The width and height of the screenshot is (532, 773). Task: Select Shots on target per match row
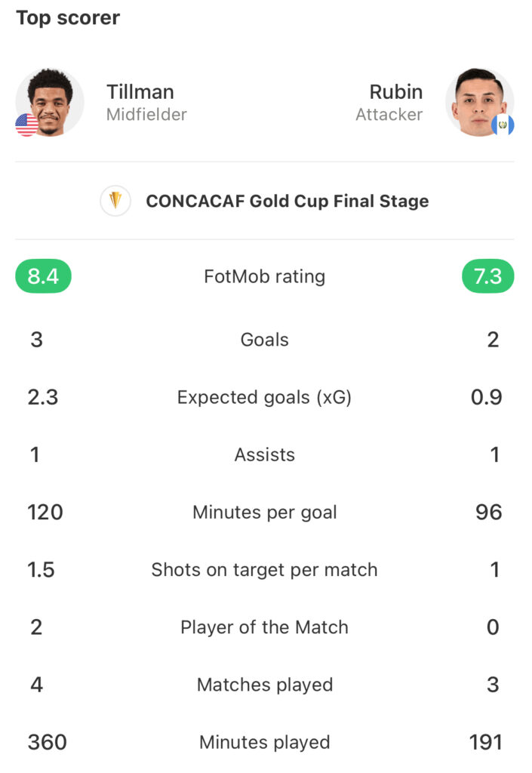point(265,570)
